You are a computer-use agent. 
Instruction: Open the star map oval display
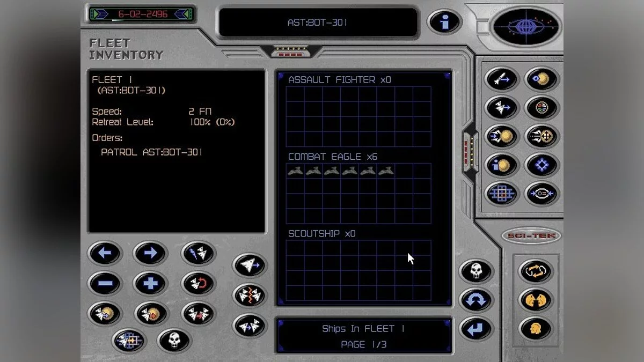coord(526,26)
